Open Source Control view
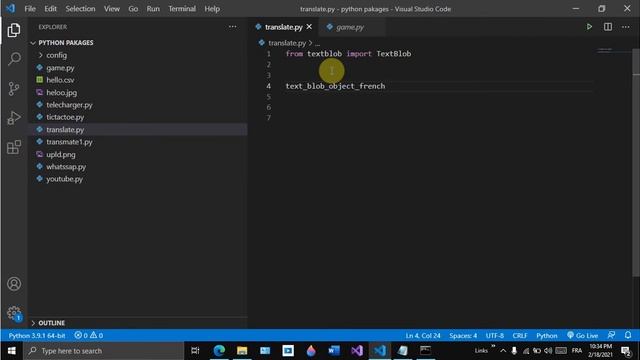Screen dimensions: 640x360 coord(14,89)
